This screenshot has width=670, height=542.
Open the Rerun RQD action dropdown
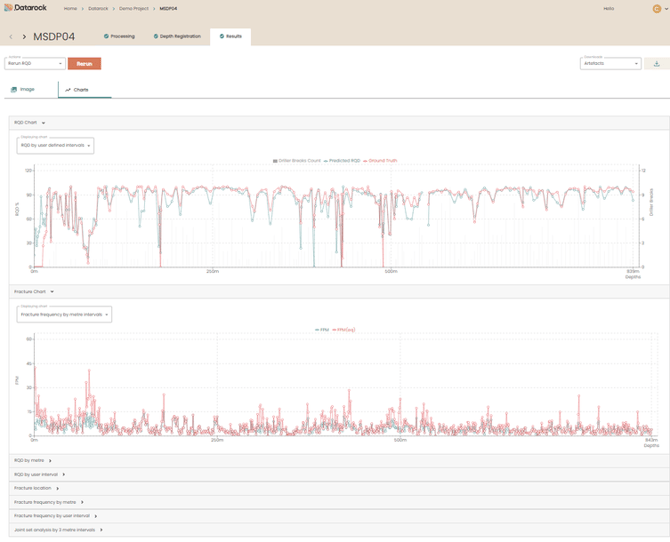coord(35,63)
